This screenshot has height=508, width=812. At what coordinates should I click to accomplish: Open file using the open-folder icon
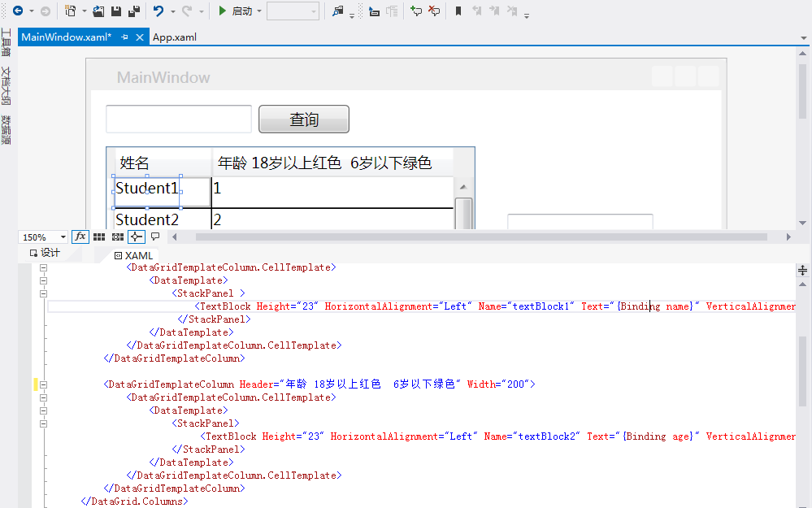coord(98,11)
